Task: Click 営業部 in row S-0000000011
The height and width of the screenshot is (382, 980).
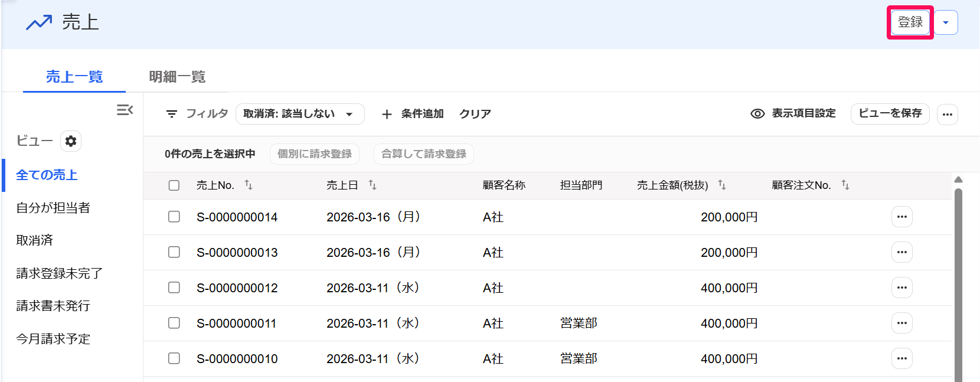Action: [579, 324]
